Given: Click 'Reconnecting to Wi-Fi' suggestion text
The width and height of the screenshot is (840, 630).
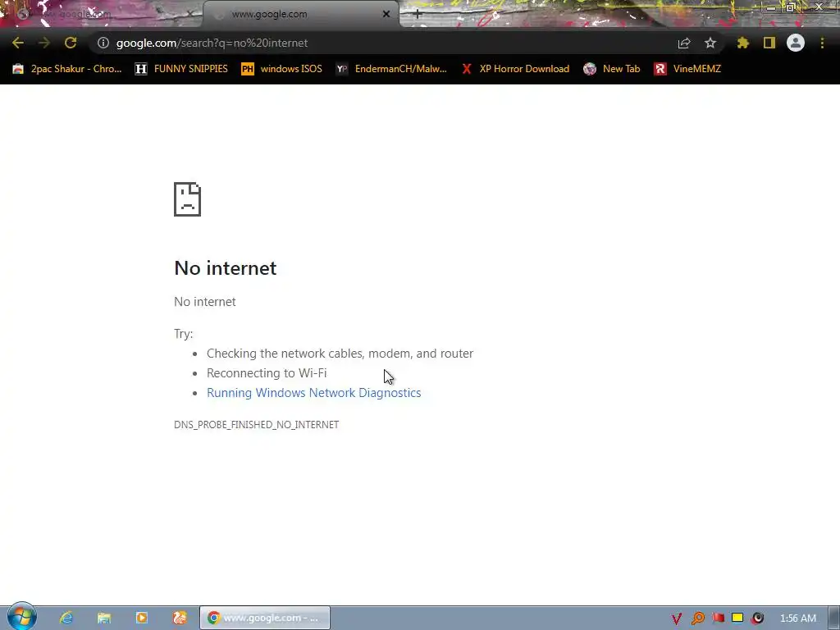Looking at the screenshot, I should coord(267,373).
